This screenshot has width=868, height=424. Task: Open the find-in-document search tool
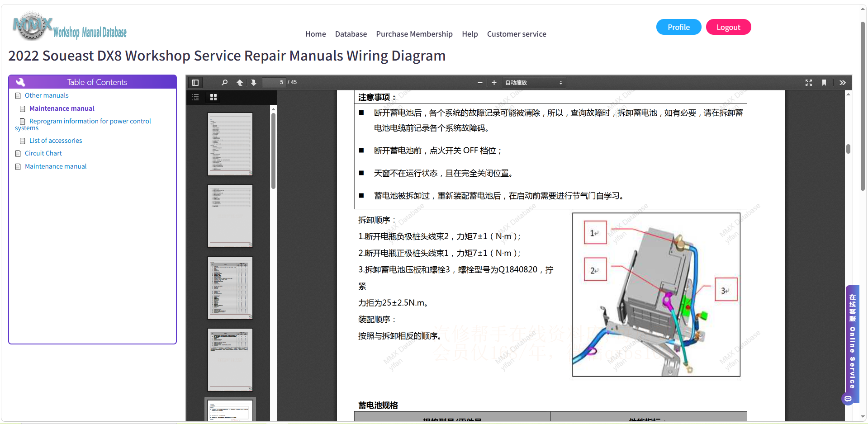click(x=224, y=83)
